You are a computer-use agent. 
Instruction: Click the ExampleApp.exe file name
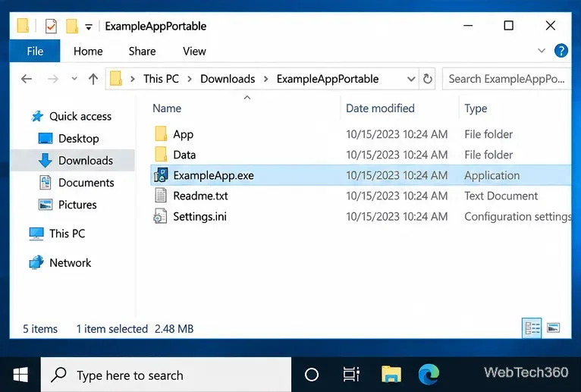click(213, 175)
